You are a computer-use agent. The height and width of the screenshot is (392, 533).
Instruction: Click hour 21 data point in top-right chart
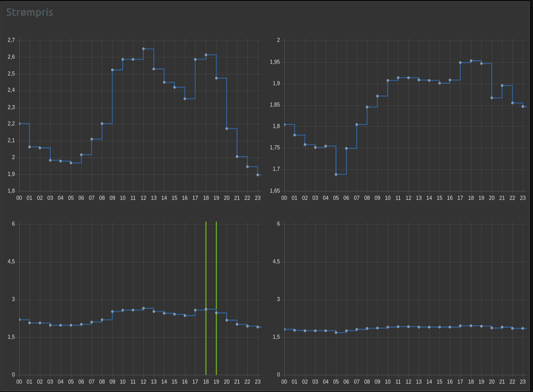(502, 85)
